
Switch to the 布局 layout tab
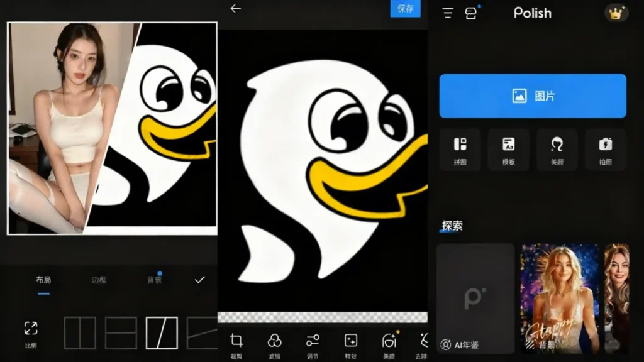(x=43, y=280)
